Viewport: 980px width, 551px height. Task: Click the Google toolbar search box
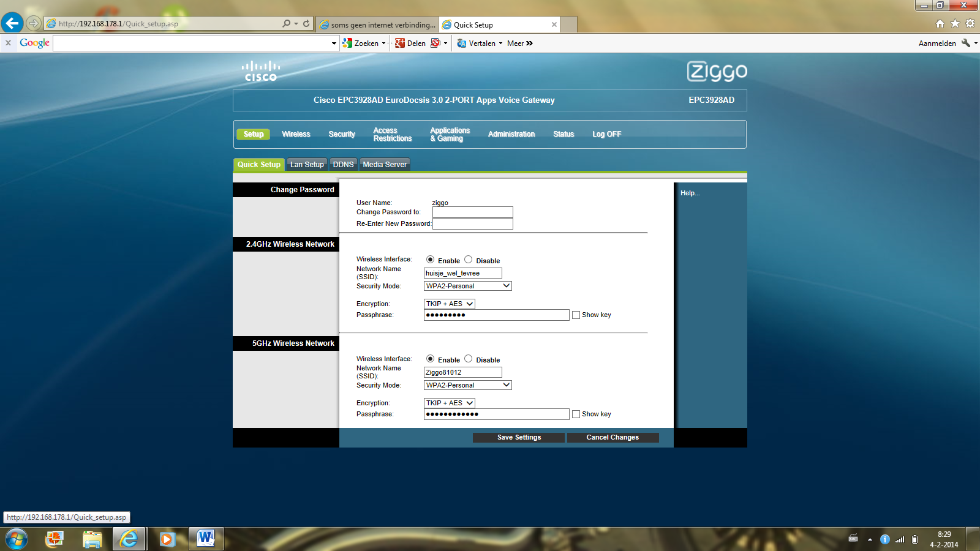(191, 43)
